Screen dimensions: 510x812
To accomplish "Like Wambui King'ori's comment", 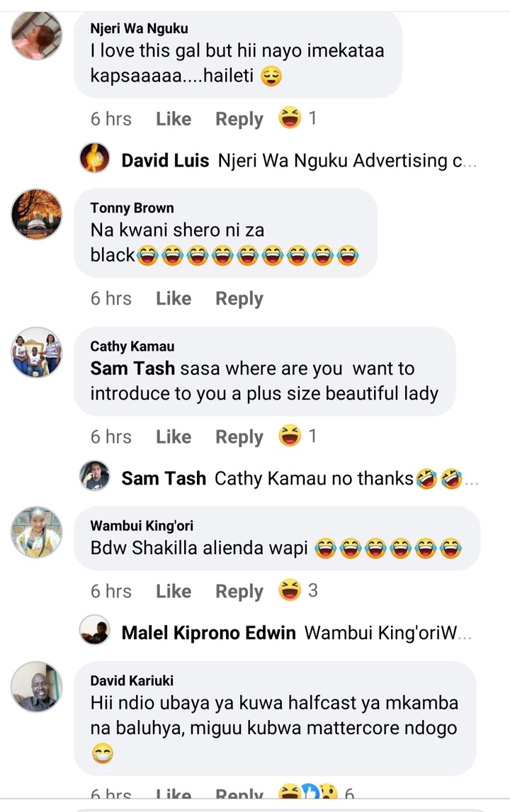I will pos(174,591).
